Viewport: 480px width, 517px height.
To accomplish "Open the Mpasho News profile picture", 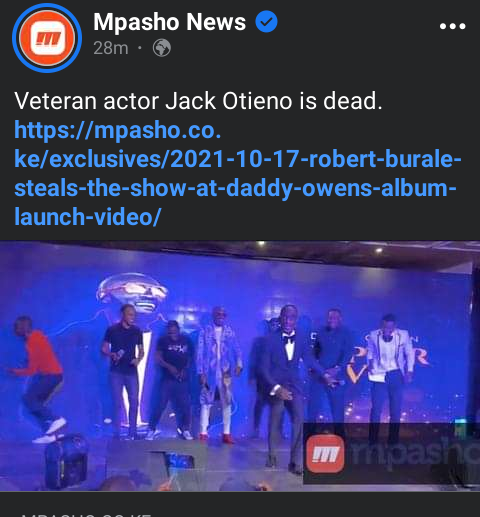I will click(x=47, y=38).
